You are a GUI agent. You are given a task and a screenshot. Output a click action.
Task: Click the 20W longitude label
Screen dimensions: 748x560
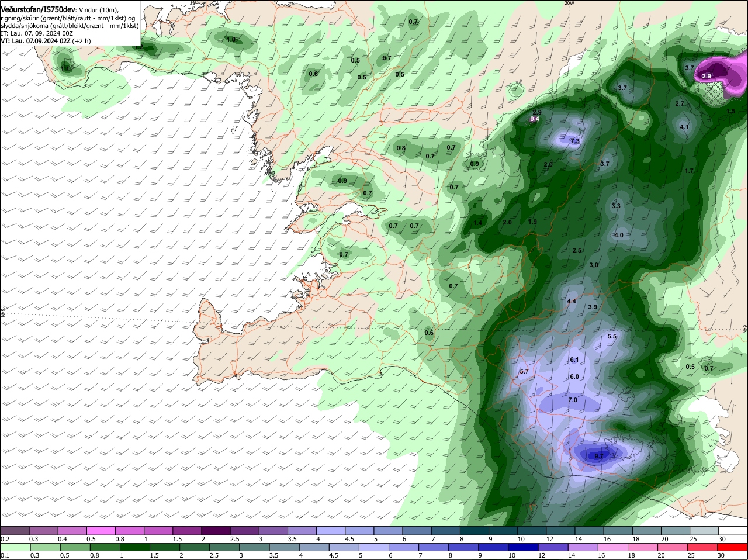569,3
